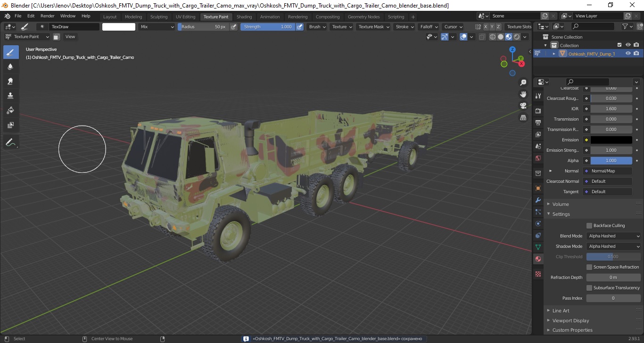Toggle Y axis symmetry
This screenshot has width=644, height=343.
click(x=492, y=27)
